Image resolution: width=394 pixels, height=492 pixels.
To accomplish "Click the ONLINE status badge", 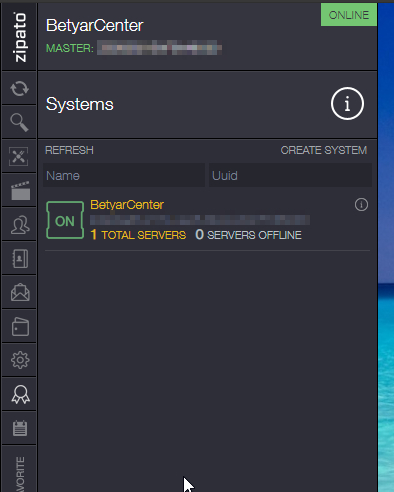I will (349, 15).
